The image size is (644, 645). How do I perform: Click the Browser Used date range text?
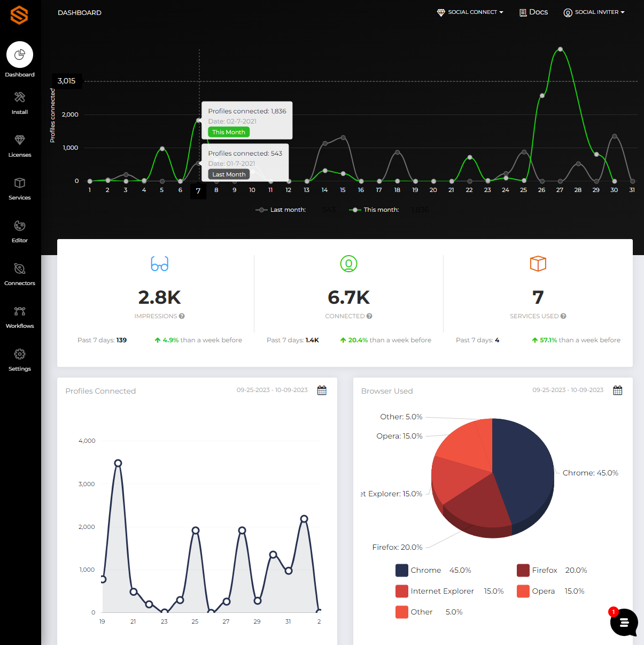pyautogui.click(x=568, y=390)
